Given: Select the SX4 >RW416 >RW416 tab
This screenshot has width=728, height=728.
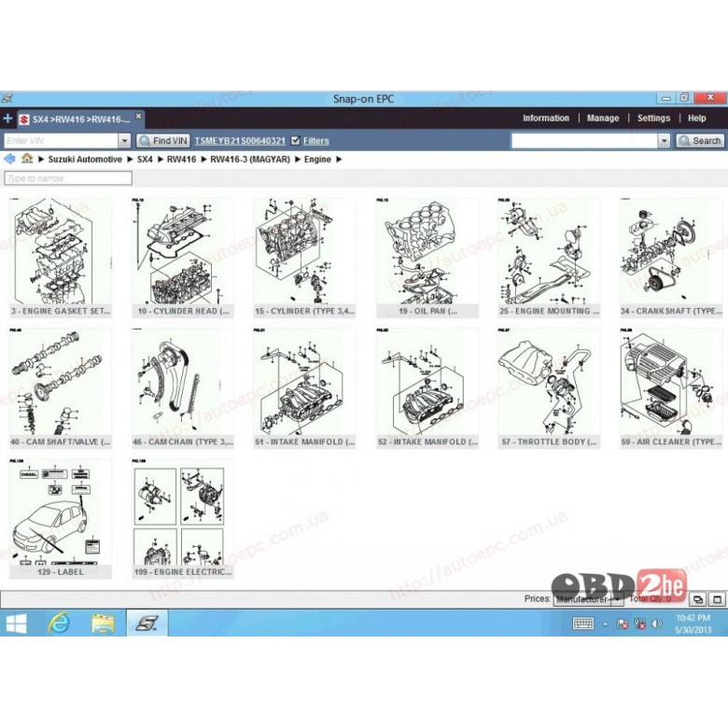Looking at the screenshot, I should click(81, 119).
